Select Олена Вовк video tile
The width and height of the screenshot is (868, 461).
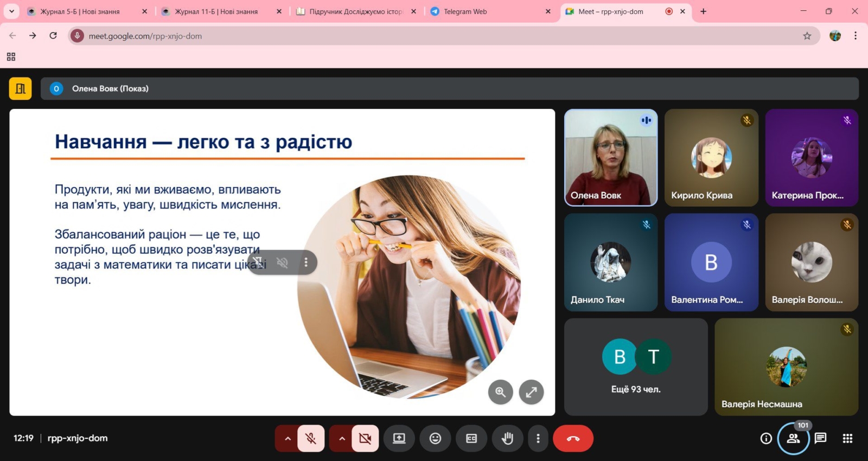611,157
